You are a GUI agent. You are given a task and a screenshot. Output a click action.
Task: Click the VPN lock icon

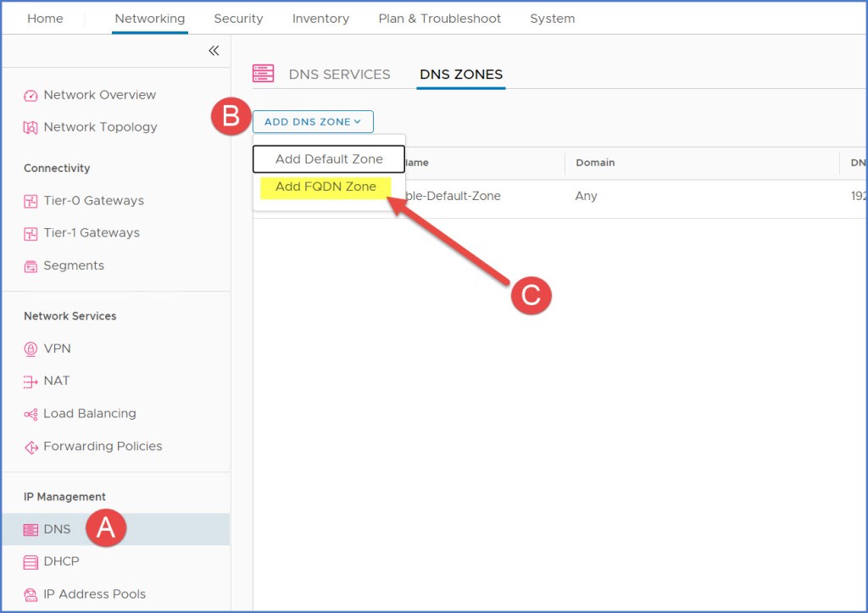[31, 348]
